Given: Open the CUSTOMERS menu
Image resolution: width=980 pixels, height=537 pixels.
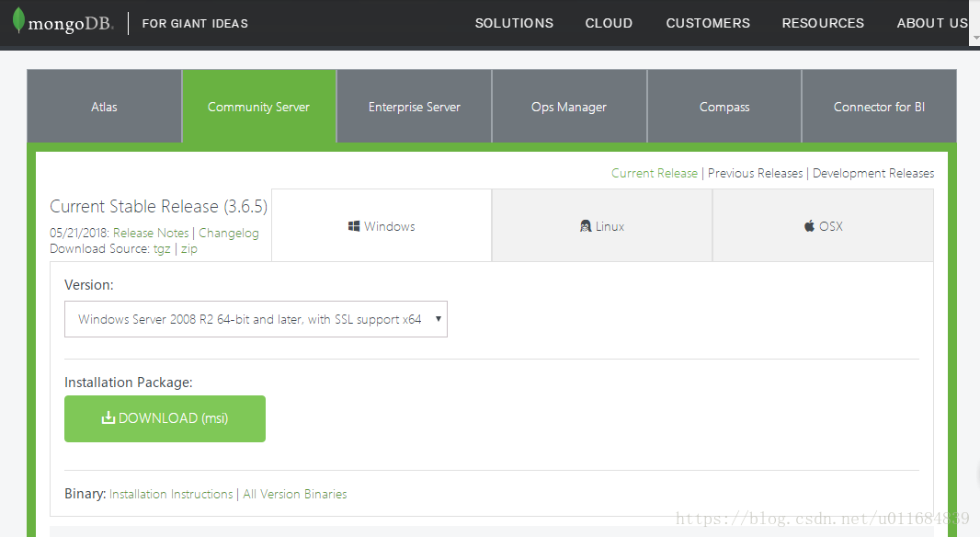Looking at the screenshot, I should (708, 23).
